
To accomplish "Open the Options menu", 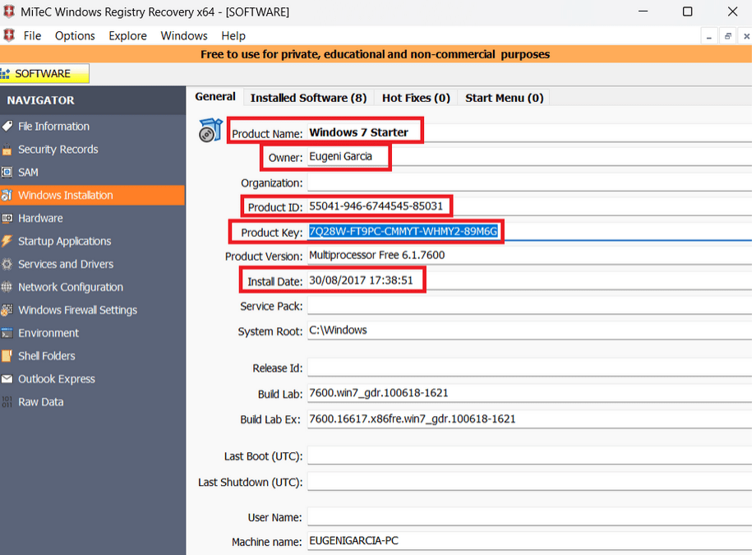I will click(75, 35).
